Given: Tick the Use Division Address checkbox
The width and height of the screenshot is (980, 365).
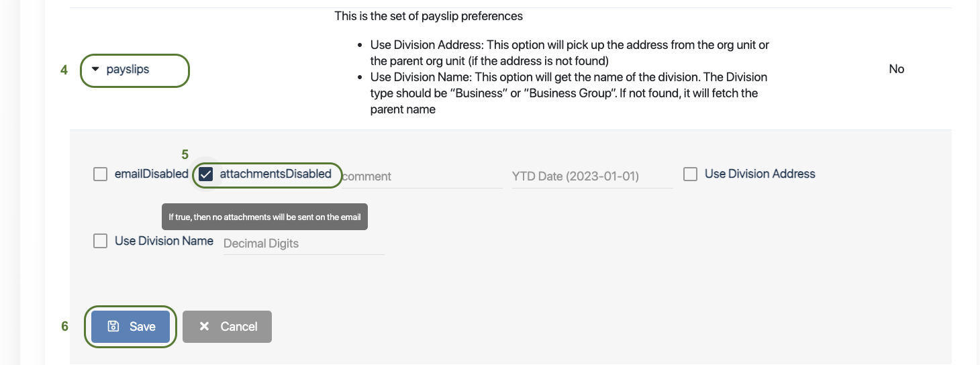Looking at the screenshot, I should coord(690,174).
